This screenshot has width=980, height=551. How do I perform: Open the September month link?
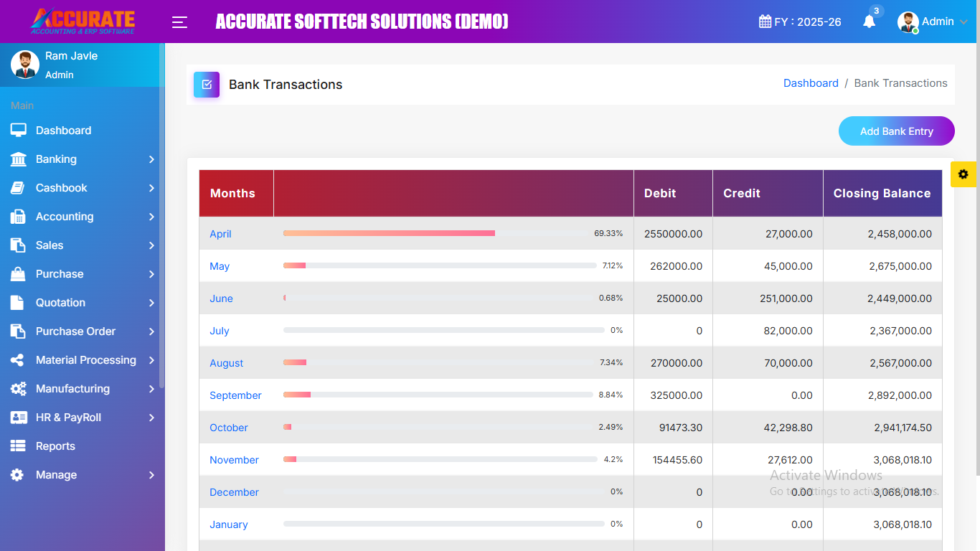[235, 395]
